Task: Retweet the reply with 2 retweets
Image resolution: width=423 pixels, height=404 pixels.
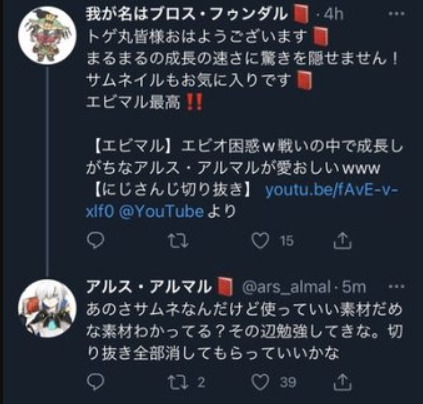Action: 178,382
